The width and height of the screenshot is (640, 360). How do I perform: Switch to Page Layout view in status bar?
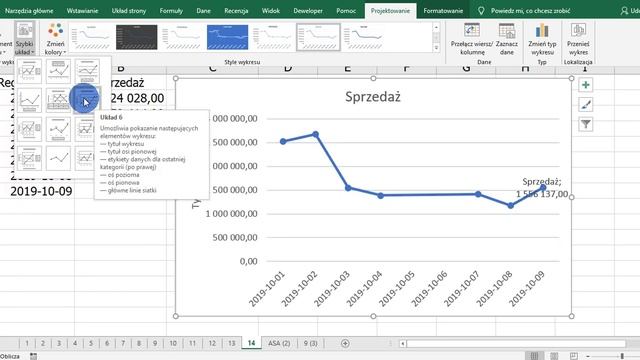[554, 356]
